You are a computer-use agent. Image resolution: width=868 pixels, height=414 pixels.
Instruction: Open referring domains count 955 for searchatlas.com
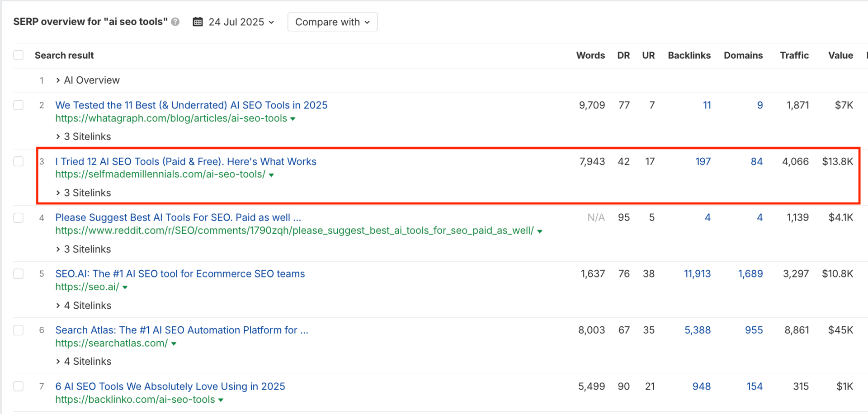(754, 330)
